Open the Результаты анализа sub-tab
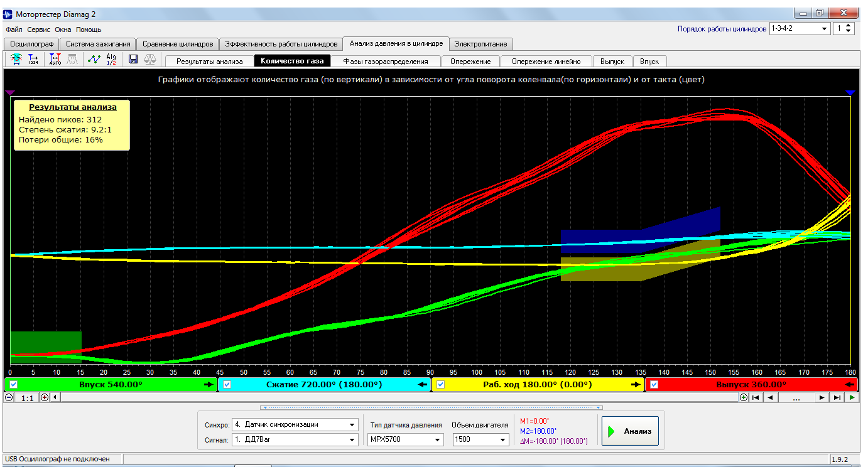 click(209, 62)
